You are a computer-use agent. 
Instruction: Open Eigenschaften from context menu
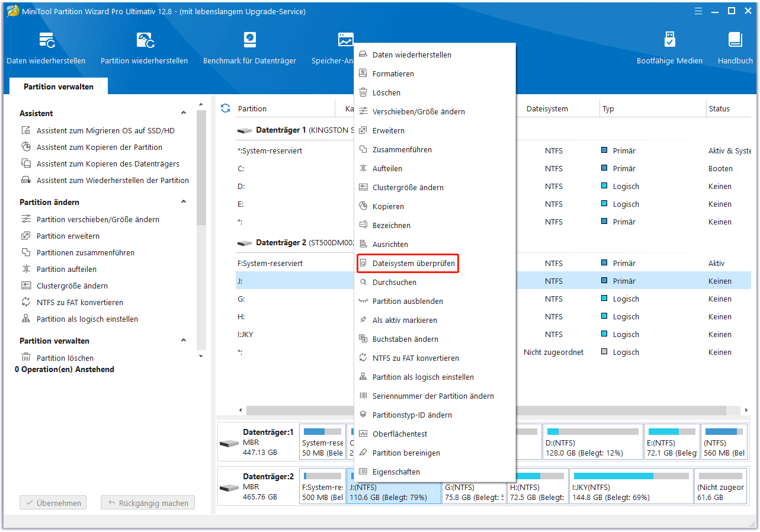(435, 472)
